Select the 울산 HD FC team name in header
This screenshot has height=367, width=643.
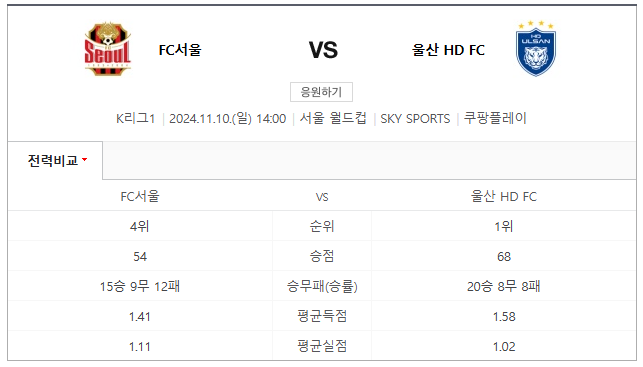tap(448, 50)
